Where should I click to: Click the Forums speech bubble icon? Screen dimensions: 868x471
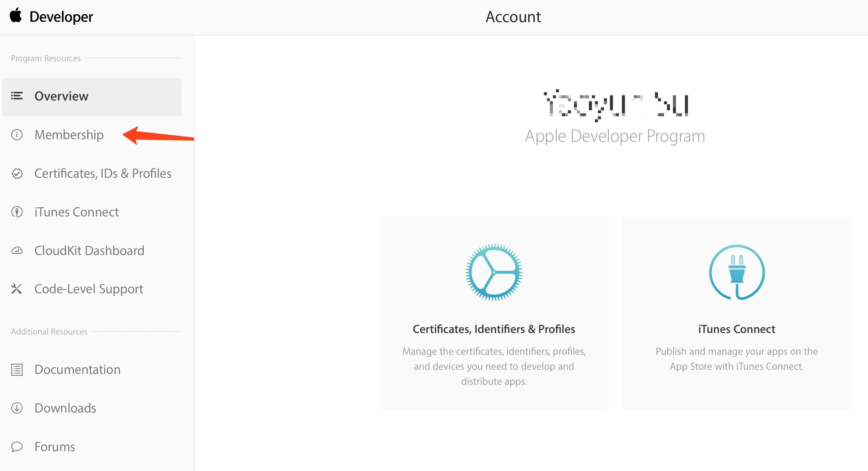click(17, 447)
